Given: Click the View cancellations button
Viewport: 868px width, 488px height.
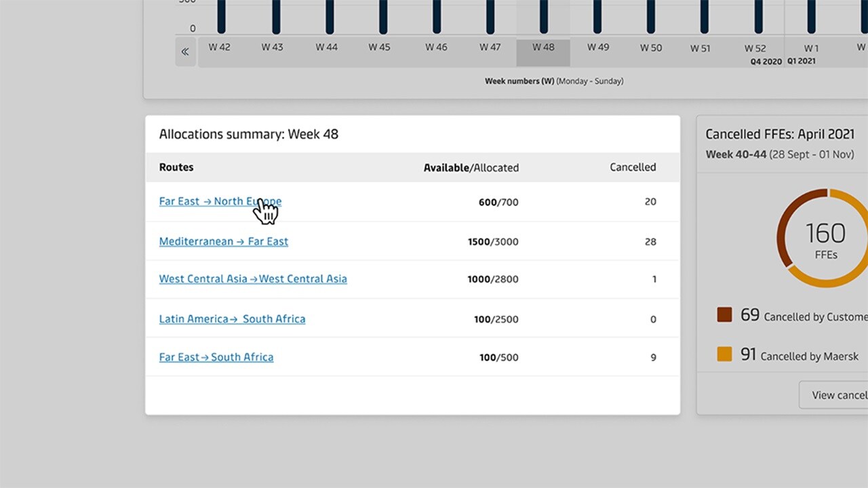Looking at the screenshot, I should tap(834, 395).
